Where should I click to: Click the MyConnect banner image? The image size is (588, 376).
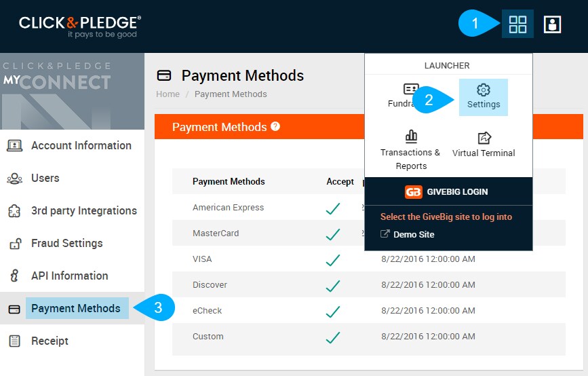[x=72, y=91]
